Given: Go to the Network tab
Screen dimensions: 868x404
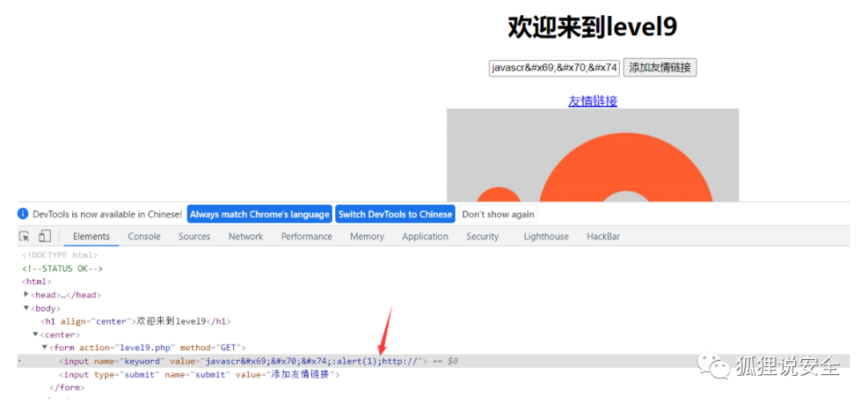Looking at the screenshot, I should pyautogui.click(x=246, y=236).
